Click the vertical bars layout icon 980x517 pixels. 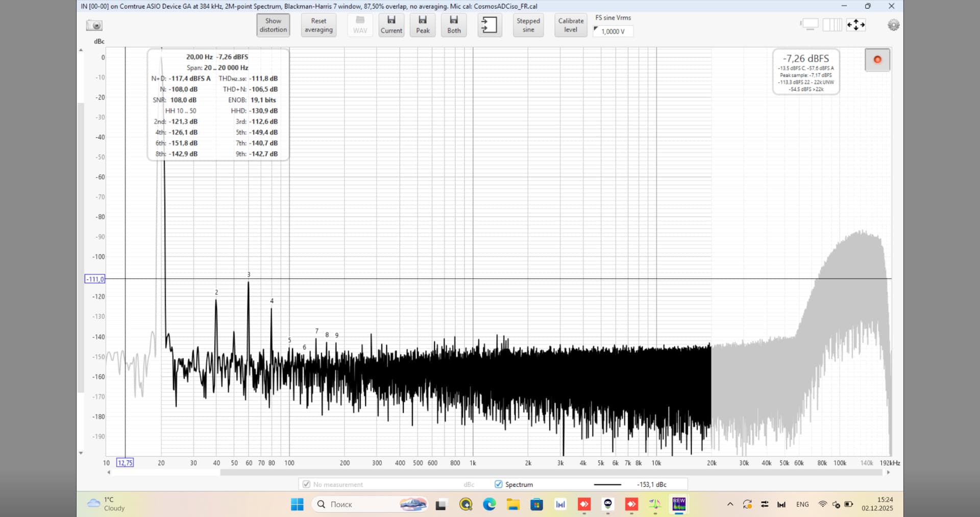click(832, 24)
